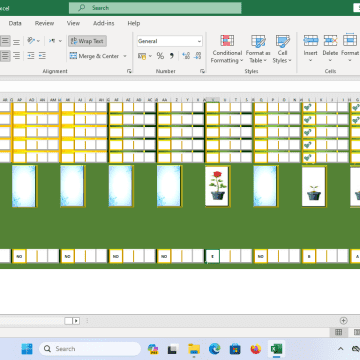Screen dimensions: 360x360
Task: Open Cell Styles gallery
Action: 282,49
